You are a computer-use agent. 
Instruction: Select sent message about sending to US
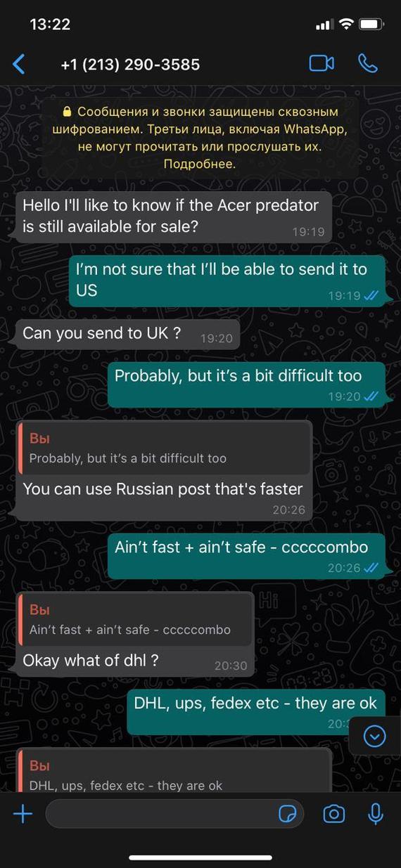227,281
